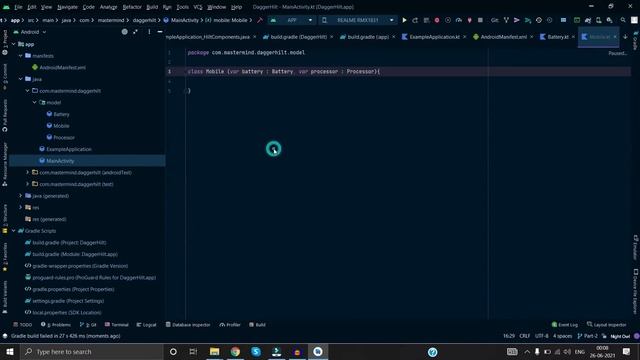Open the REALME RMX1831 device dropdown
640x360 pixels.
(x=358, y=20)
